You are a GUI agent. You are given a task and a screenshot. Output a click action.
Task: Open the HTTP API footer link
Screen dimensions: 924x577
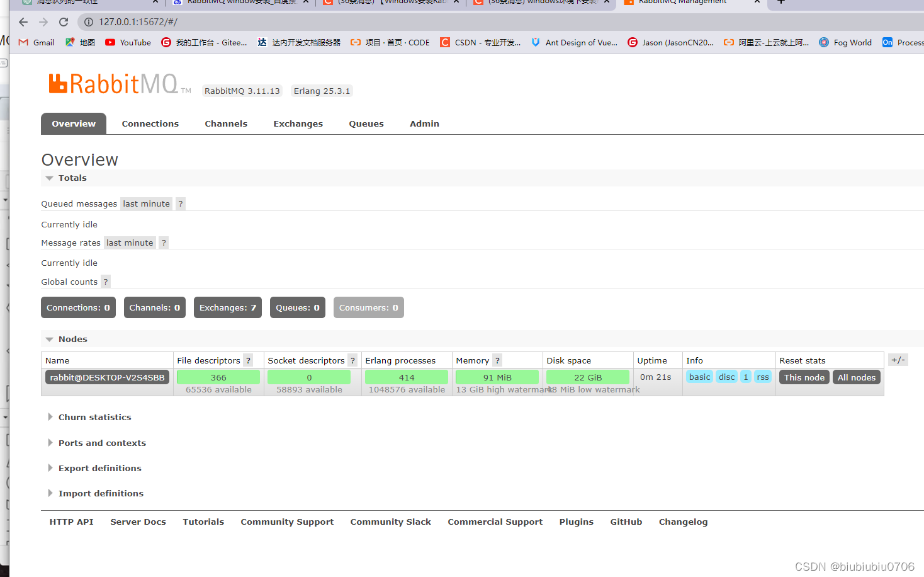click(72, 522)
